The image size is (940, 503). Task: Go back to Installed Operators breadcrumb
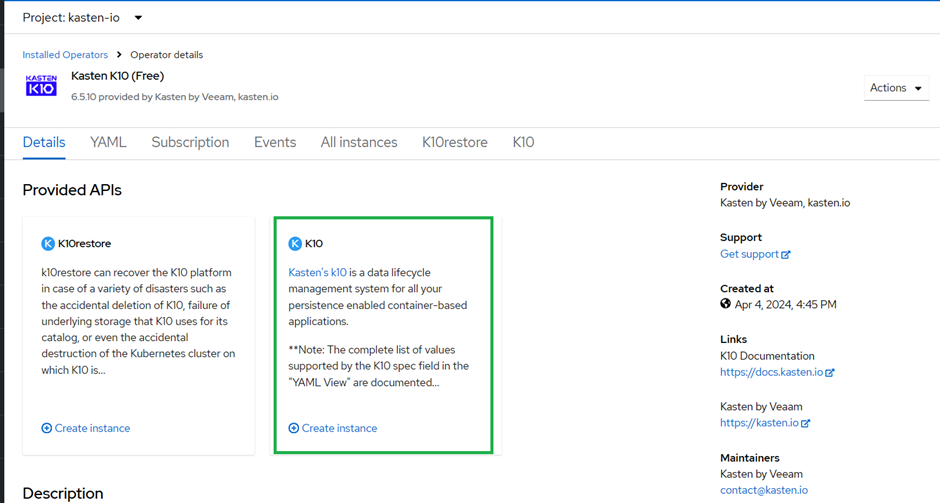coord(65,55)
